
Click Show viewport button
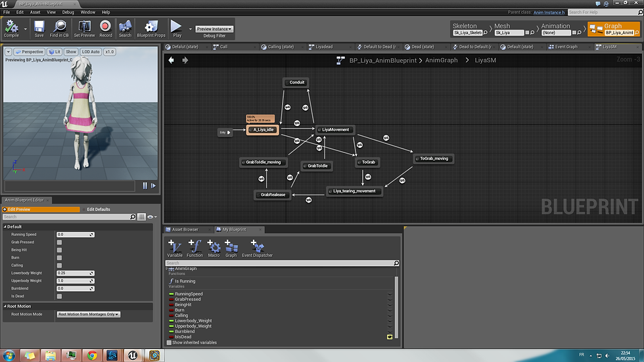71,52
